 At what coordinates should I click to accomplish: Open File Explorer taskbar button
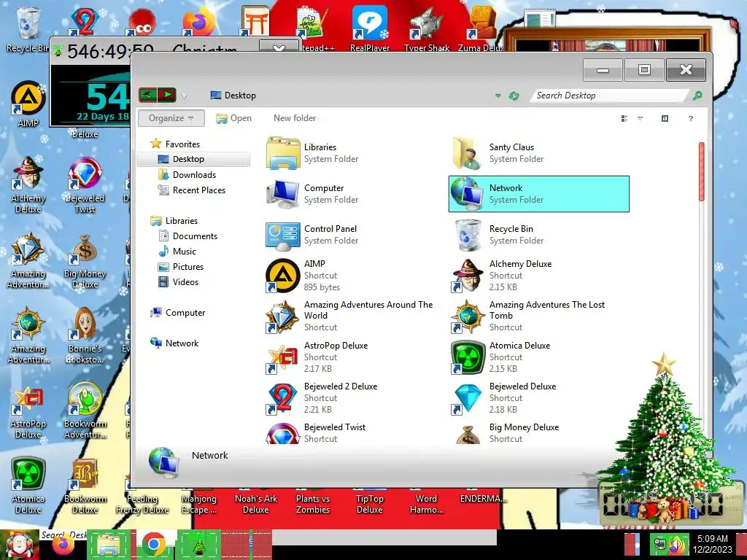tap(109, 544)
